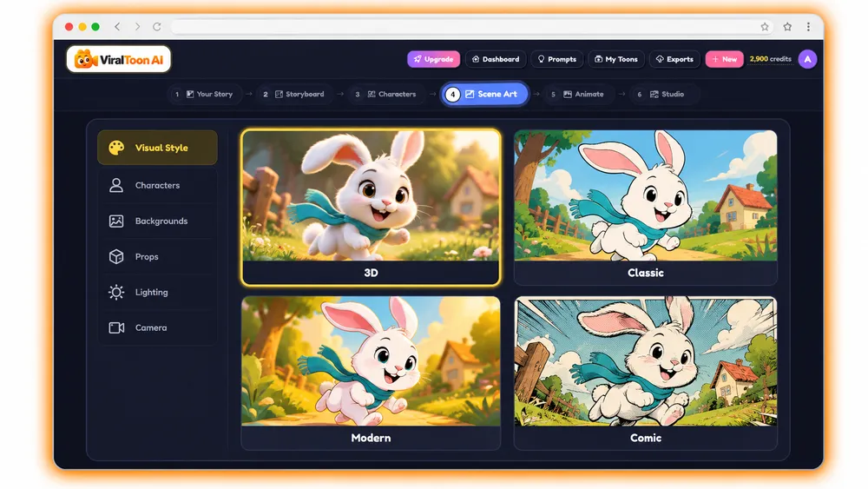Click the person icon next to Characters
The height and width of the screenshot is (489, 868).
pos(116,185)
